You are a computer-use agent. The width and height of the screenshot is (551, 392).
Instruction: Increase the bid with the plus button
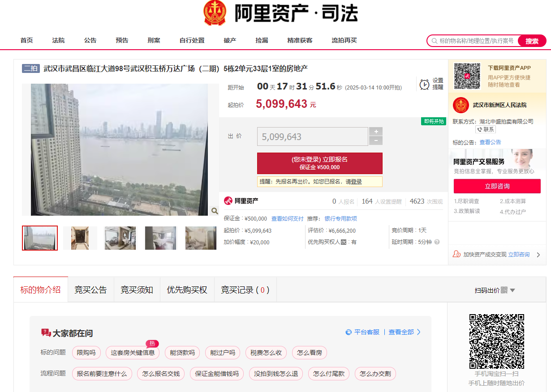tap(376, 132)
